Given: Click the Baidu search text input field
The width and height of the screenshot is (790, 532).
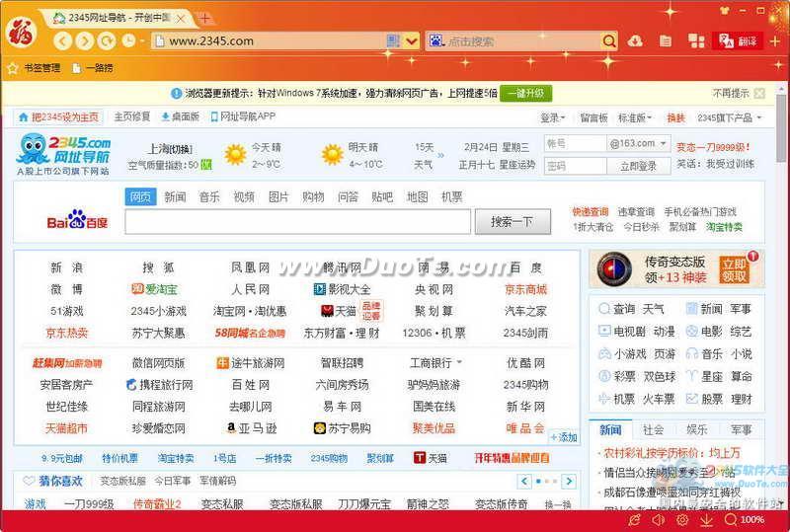Looking at the screenshot, I should [296, 222].
